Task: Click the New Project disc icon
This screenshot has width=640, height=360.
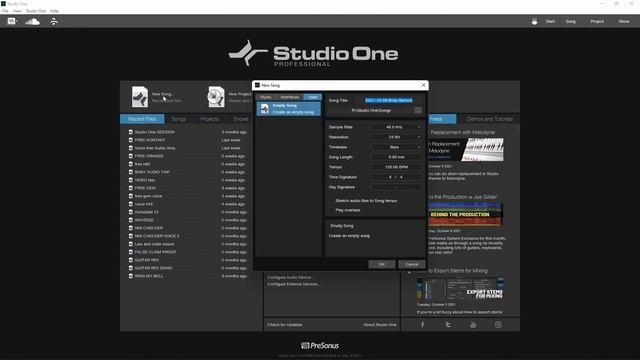Action: point(216,97)
